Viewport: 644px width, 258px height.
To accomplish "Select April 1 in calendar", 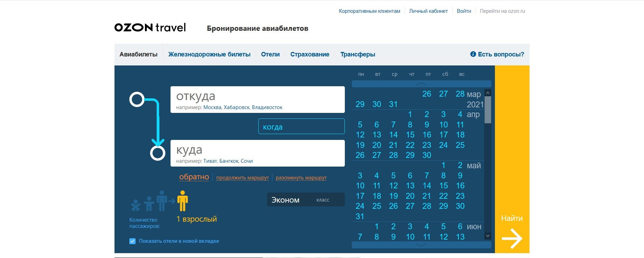I will pos(410,114).
